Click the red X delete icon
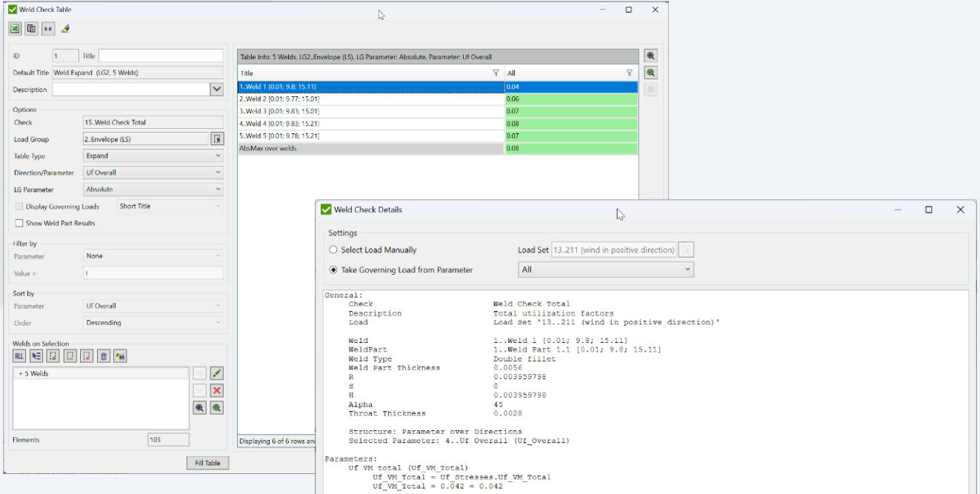Screen dimensions: 980x494 pyautogui.click(x=217, y=390)
